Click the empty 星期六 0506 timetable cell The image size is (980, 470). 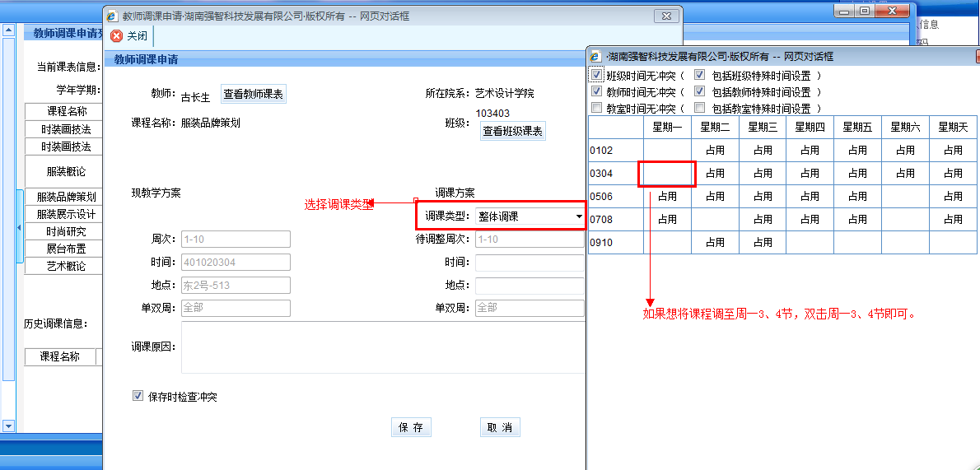point(905,197)
